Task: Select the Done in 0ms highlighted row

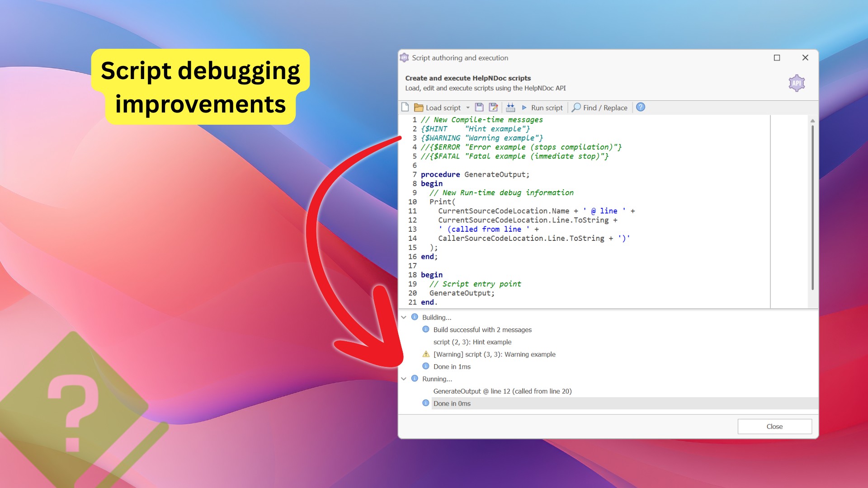Action: tap(452, 403)
